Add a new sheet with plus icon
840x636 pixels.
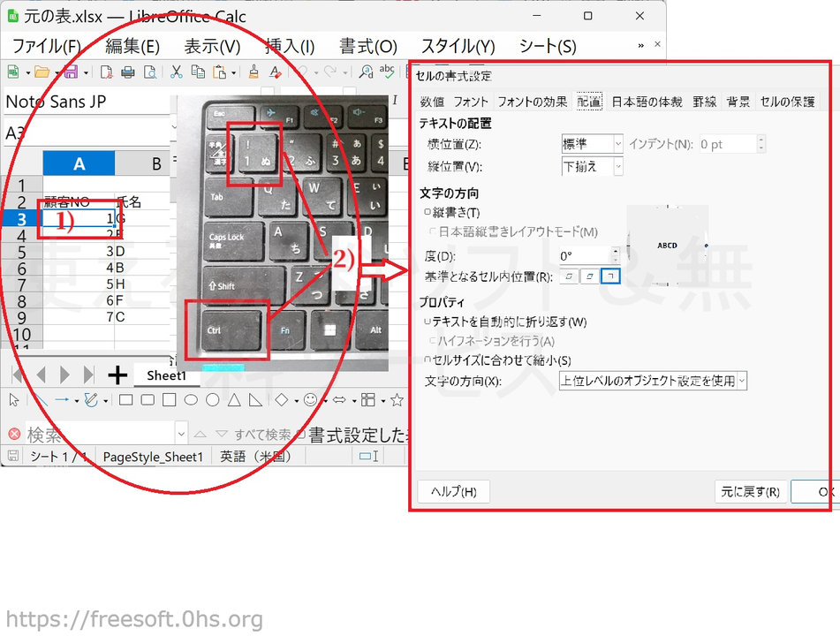[x=117, y=375]
